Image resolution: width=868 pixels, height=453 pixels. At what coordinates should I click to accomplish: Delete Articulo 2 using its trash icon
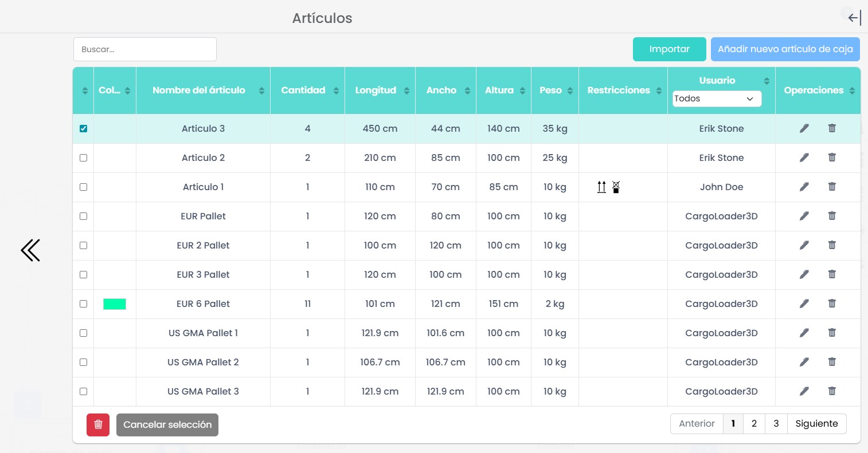832,157
